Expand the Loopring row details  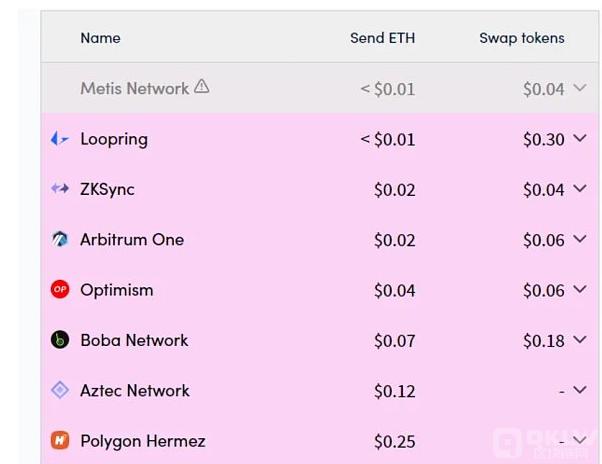click(x=580, y=138)
